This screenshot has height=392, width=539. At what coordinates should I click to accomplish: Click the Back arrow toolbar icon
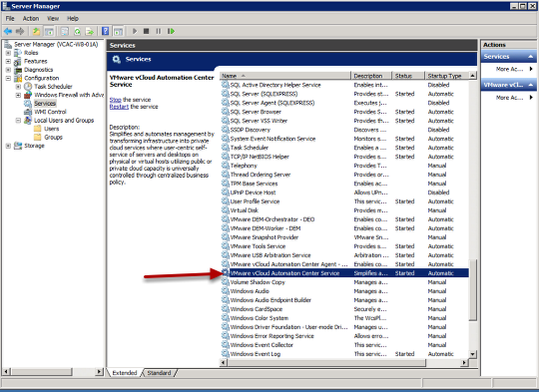coord(8,31)
